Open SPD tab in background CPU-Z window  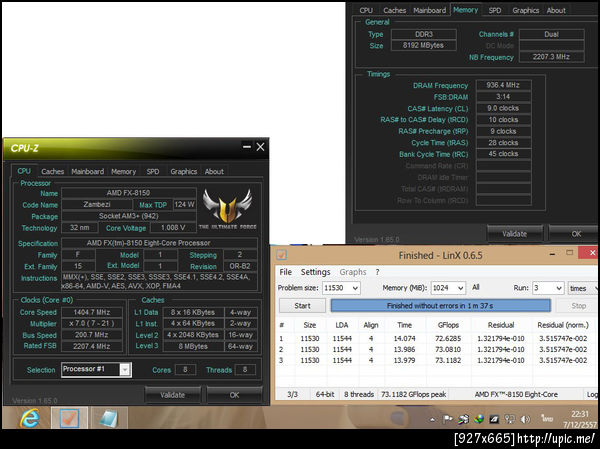click(x=494, y=10)
